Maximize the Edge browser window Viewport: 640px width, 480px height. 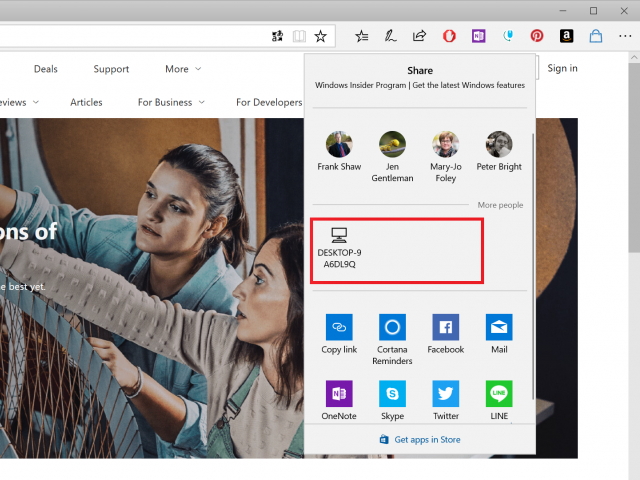coord(593,11)
